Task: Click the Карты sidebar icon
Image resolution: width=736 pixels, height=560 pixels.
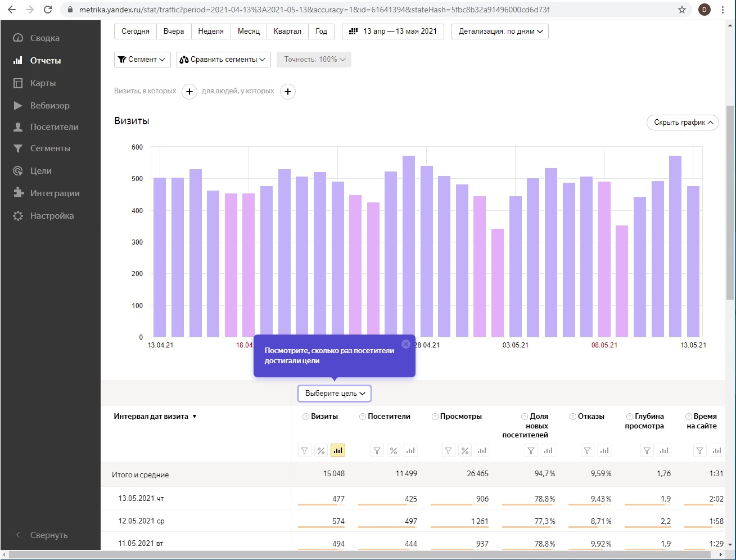Action: pos(18,83)
